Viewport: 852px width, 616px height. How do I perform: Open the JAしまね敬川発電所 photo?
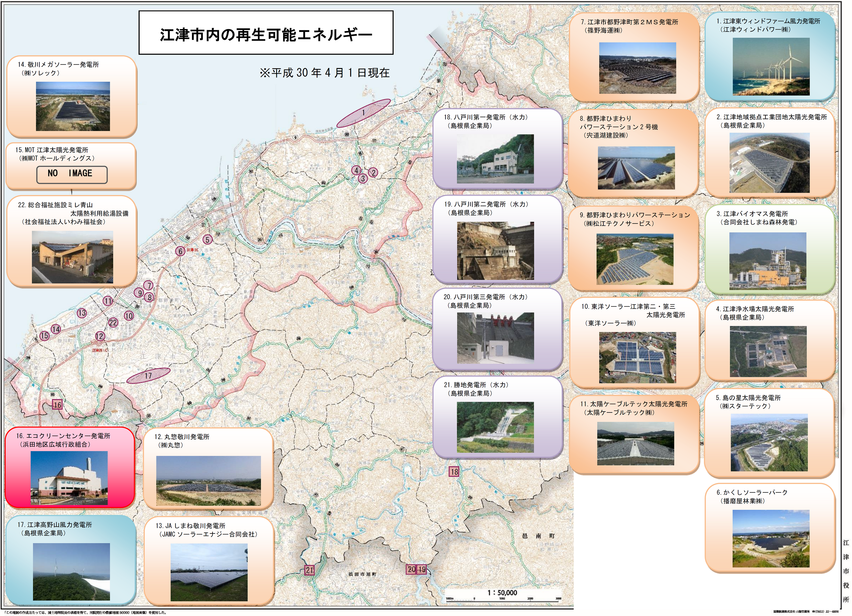209,572
